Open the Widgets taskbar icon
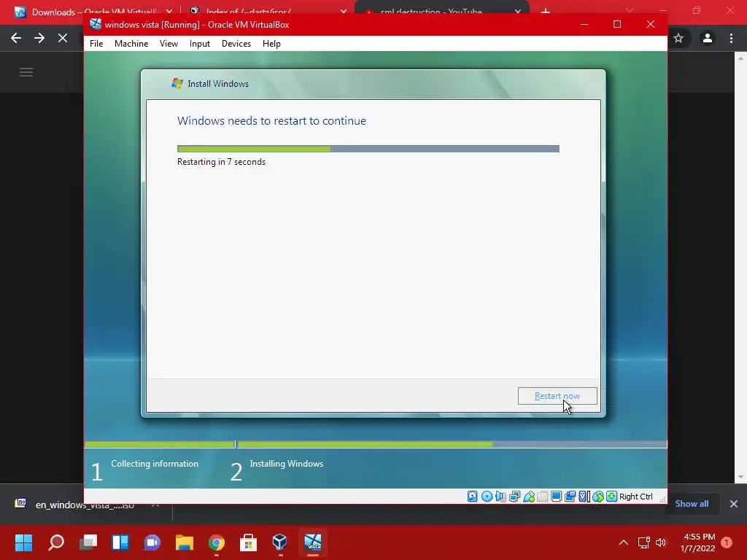The height and width of the screenshot is (560, 747). coord(120,542)
